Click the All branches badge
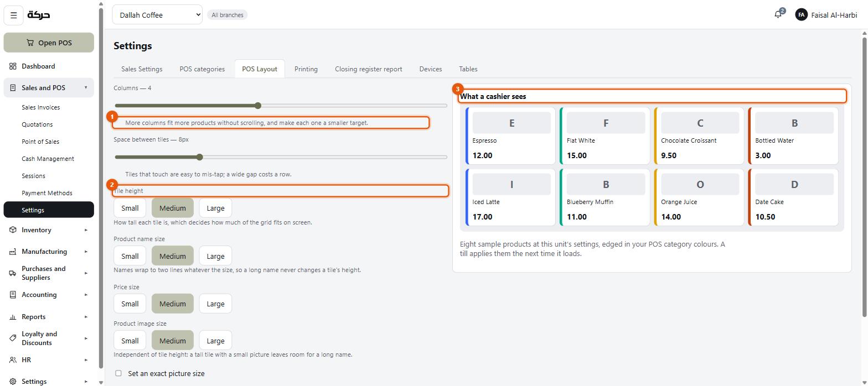This screenshot has width=868, height=386. click(228, 15)
